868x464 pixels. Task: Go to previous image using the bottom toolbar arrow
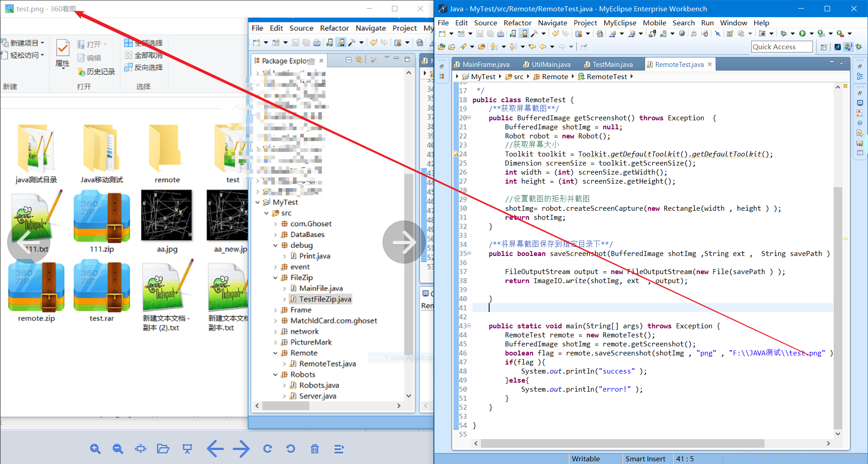[x=215, y=449]
